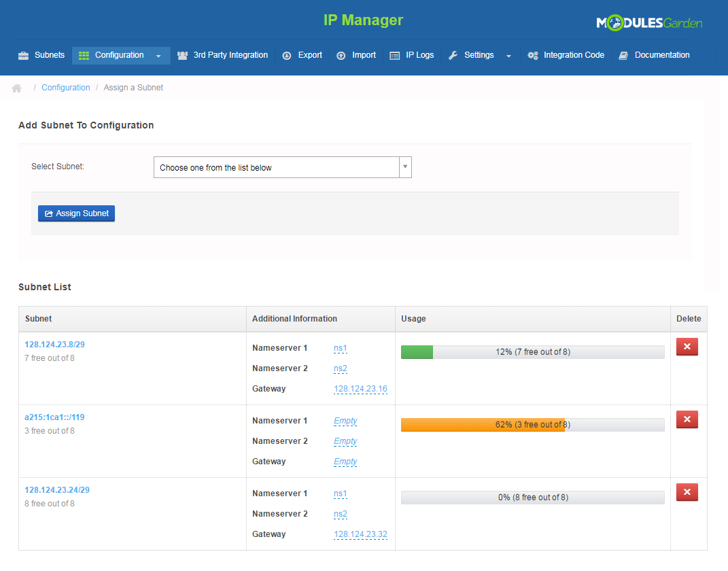728x571 pixels.
Task: Open 3rd Party Integration menu item
Action: (x=230, y=55)
